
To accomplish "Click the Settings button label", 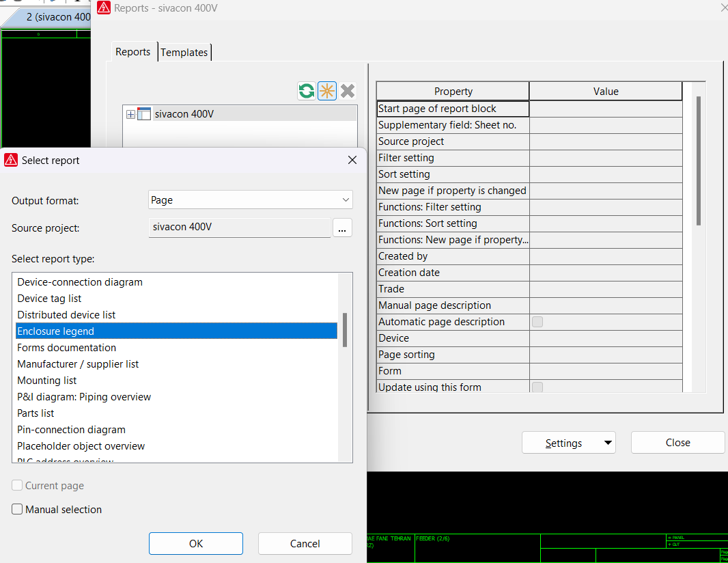I will coord(563,443).
